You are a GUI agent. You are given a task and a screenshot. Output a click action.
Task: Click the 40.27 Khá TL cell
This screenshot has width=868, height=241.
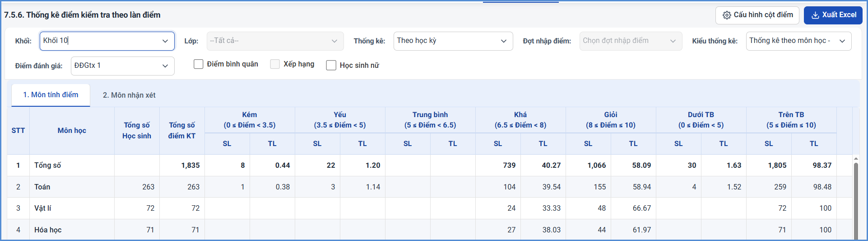click(543, 165)
